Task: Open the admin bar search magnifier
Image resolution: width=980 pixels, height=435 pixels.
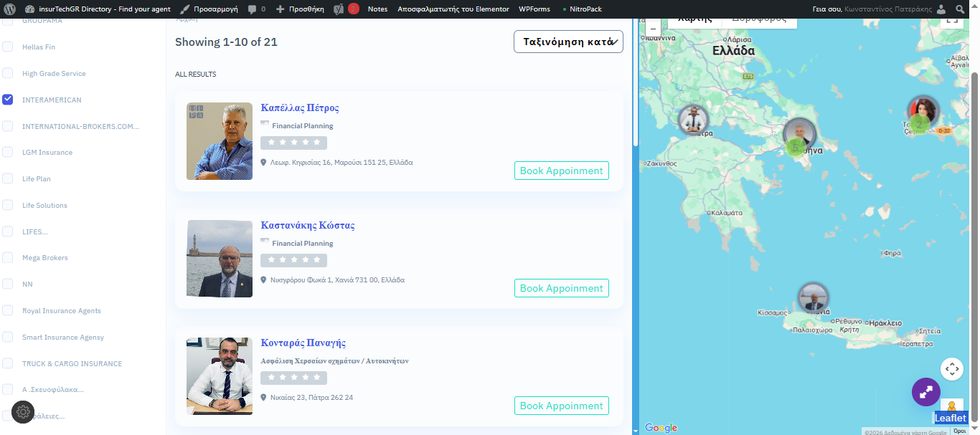Action: (961, 9)
